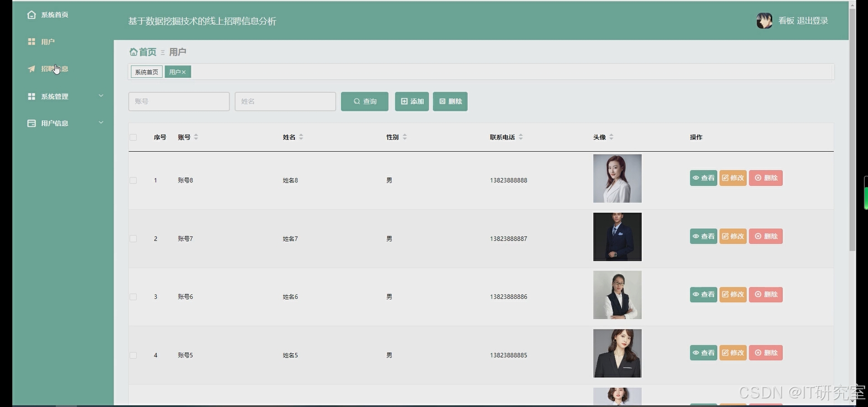Toggle the select-all header checkbox
This screenshot has height=407, width=868.
click(x=133, y=137)
